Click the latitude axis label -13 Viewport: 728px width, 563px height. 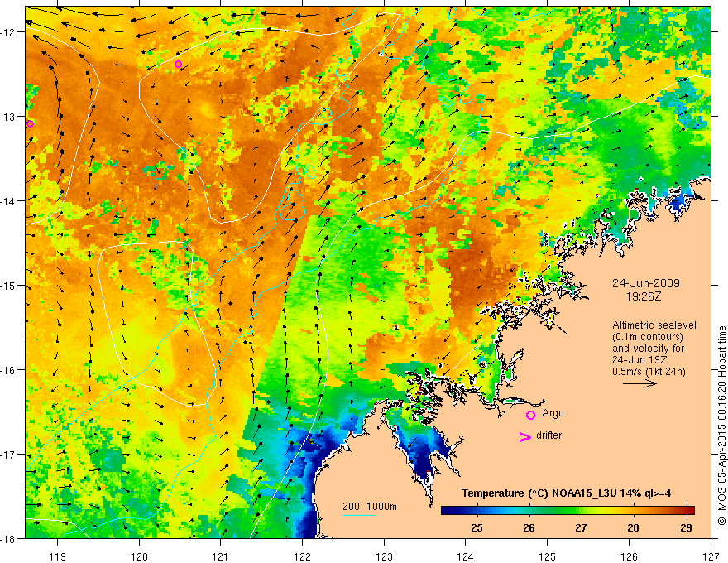[x=8, y=117]
